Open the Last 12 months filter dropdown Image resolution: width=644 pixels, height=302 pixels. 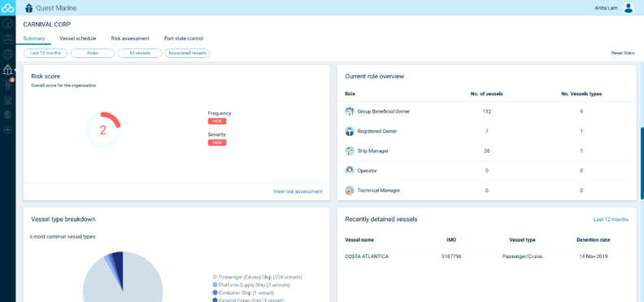(x=46, y=53)
